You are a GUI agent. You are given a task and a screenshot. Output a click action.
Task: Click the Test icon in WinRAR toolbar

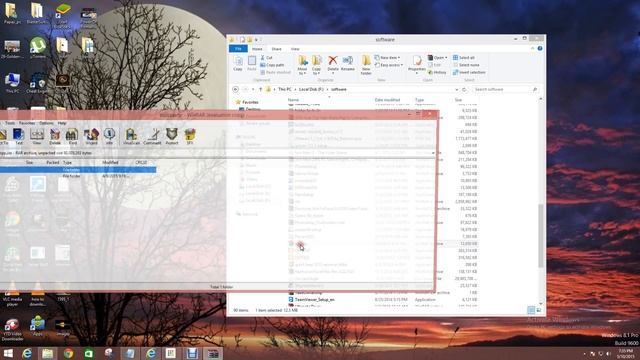pos(18,136)
